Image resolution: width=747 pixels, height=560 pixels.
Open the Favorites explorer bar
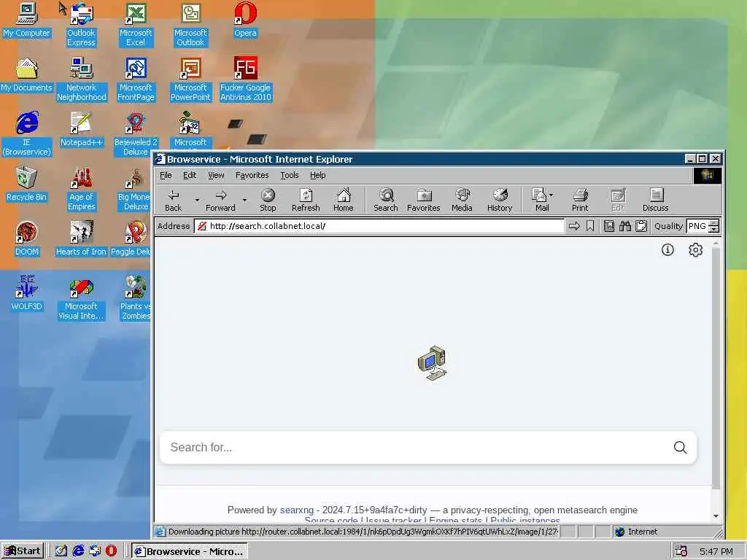[x=424, y=200]
